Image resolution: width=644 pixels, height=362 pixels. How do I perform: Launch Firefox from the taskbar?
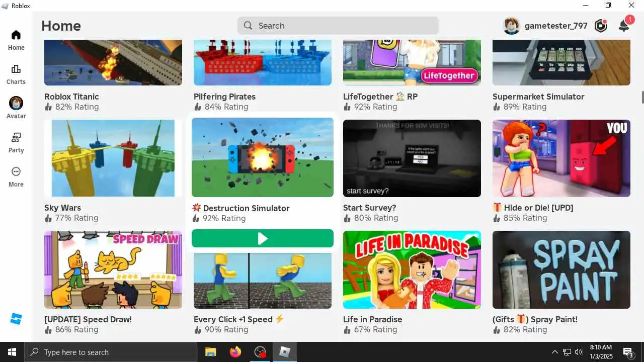point(235,352)
